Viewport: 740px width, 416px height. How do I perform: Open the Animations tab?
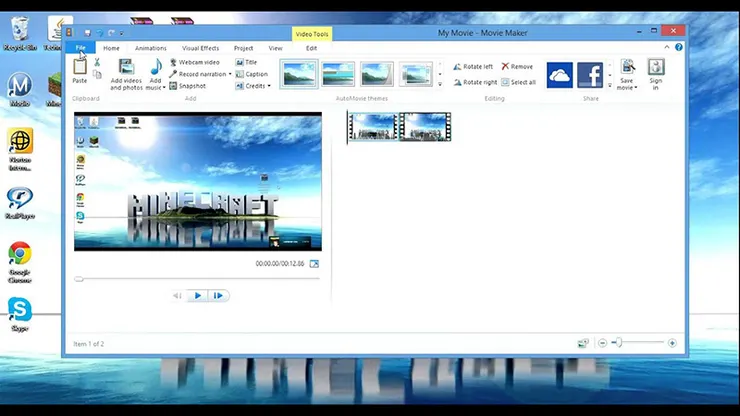[x=151, y=48]
